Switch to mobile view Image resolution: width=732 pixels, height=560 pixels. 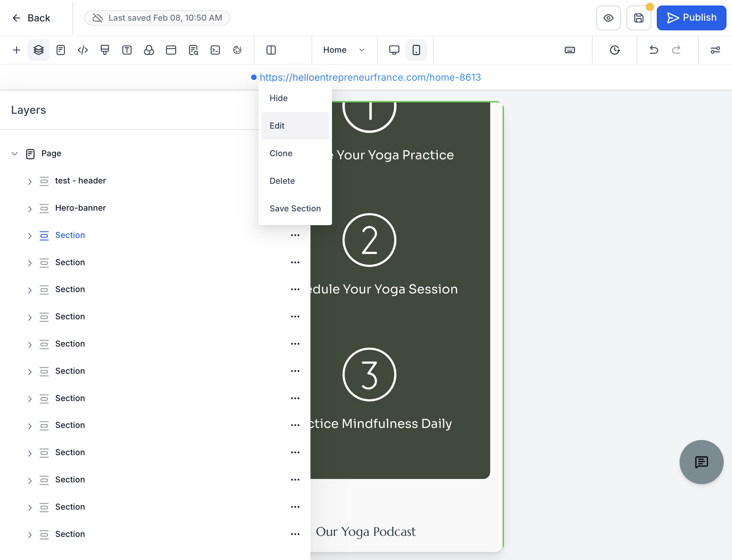click(416, 50)
